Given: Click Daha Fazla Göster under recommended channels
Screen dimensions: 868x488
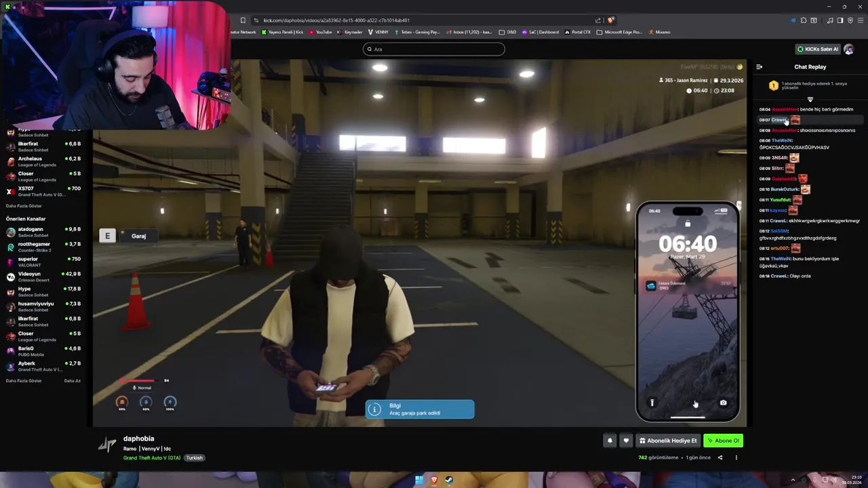Looking at the screenshot, I should tap(24, 381).
